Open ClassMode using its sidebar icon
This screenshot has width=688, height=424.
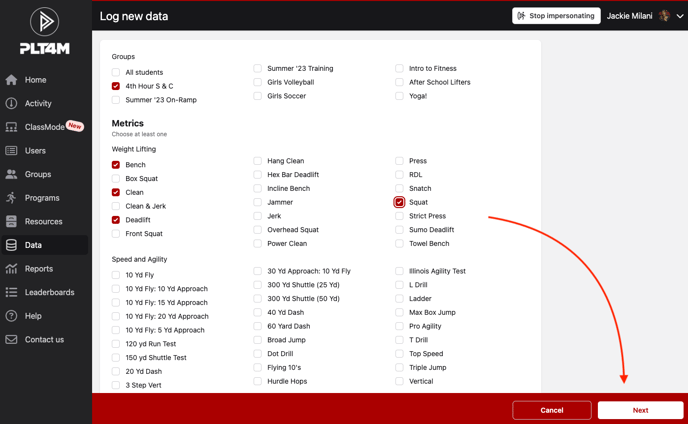[12, 127]
